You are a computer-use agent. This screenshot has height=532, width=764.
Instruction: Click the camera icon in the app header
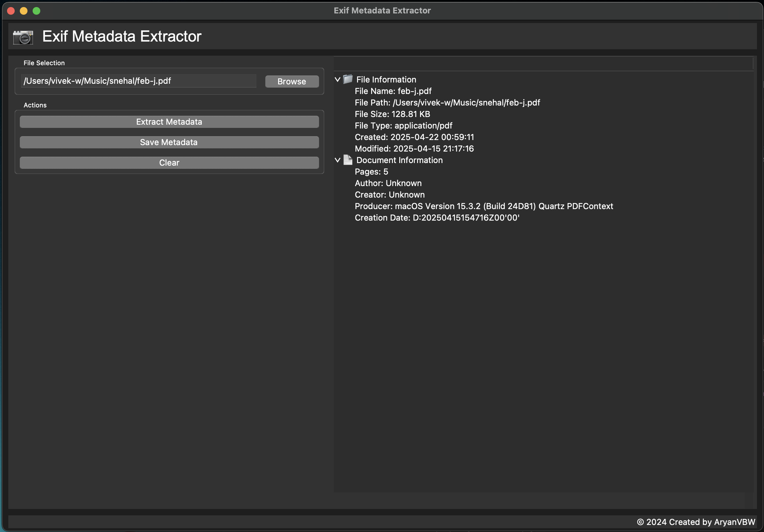23,37
